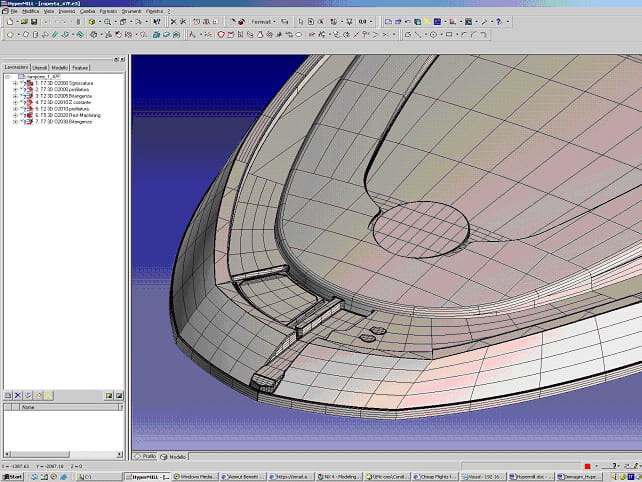Image resolution: width=642 pixels, height=482 pixels.
Task: Save the project with the floppy disk icon
Action: point(34,22)
